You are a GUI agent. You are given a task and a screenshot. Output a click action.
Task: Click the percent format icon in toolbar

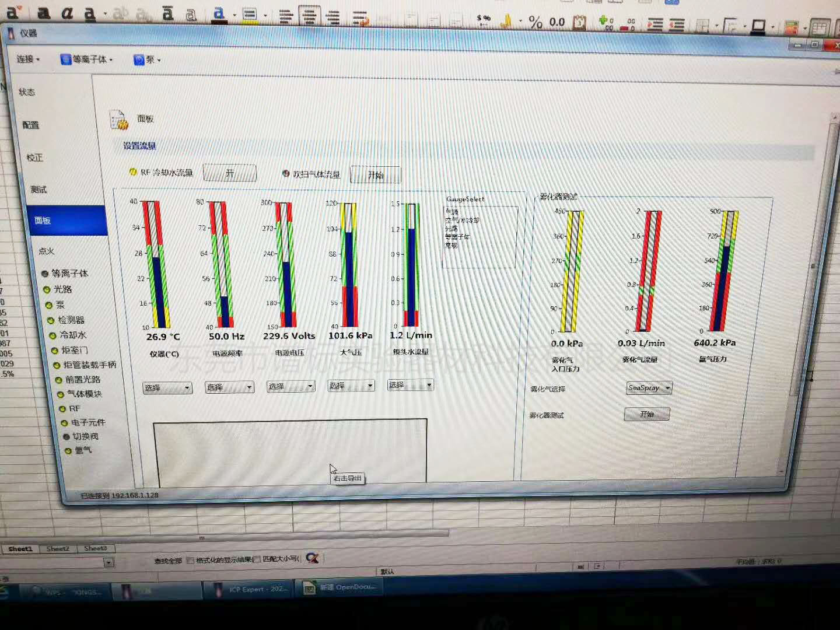535,23
